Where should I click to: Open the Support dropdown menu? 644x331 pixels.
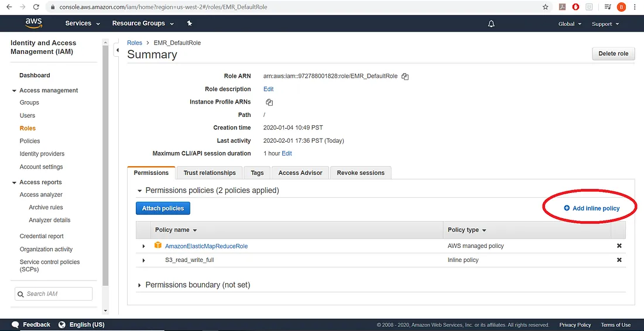coord(605,24)
